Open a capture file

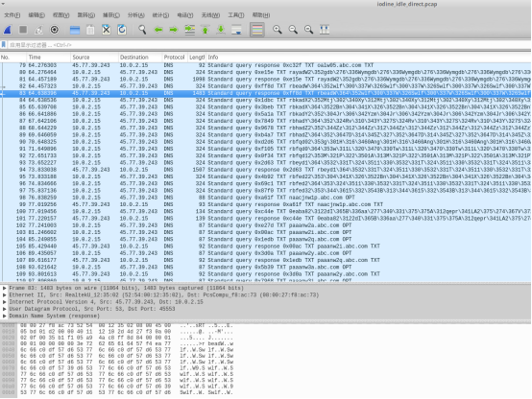pos(75,30)
